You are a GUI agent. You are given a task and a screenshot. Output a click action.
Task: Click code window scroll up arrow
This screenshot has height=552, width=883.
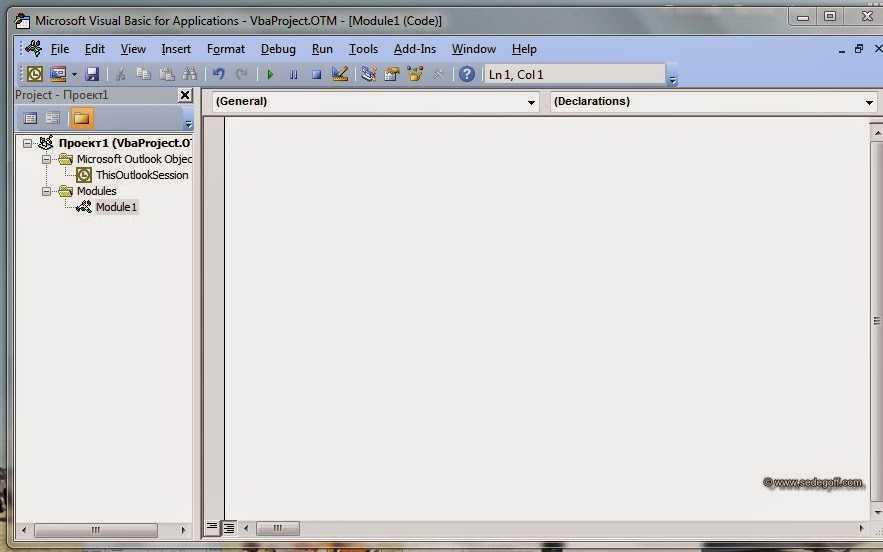(x=877, y=132)
